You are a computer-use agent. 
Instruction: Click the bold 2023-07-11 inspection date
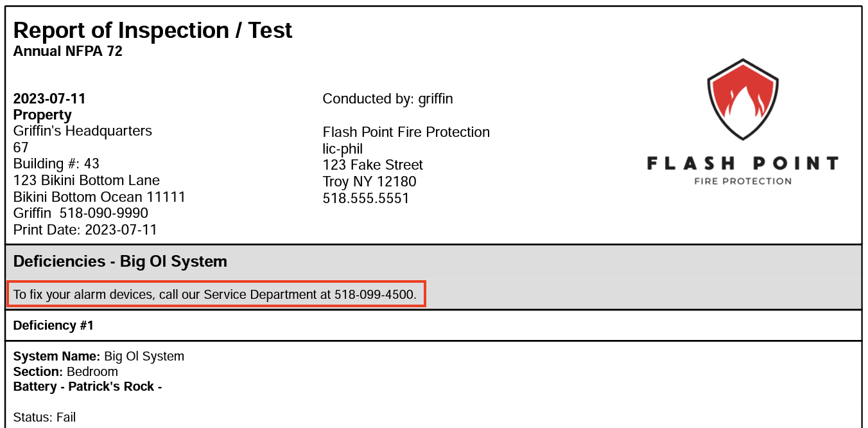coord(49,99)
